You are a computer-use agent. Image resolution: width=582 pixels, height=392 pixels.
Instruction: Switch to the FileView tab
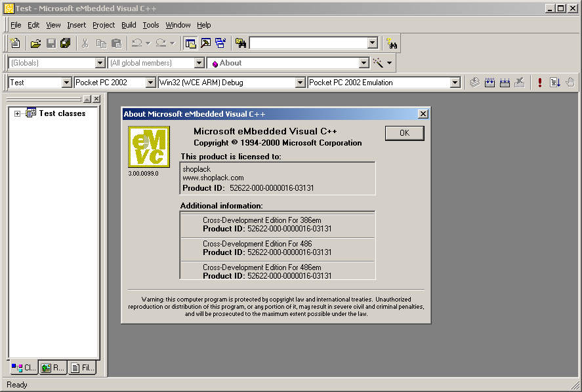pos(82,368)
